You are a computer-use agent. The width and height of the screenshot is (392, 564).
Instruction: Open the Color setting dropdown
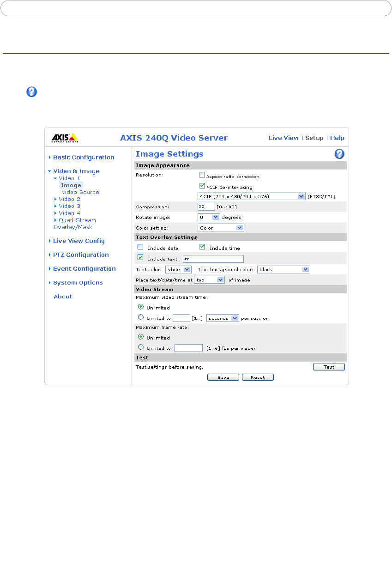point(221,228)
